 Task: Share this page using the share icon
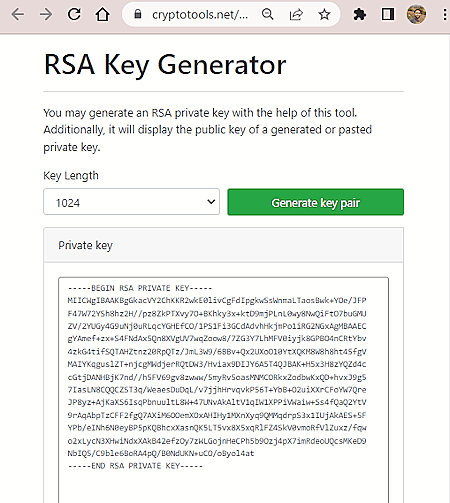[296, 14]
